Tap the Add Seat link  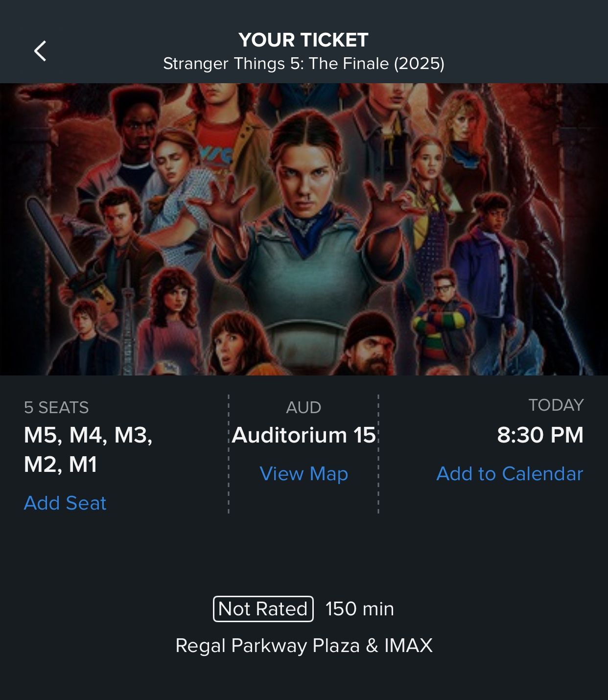click(65, 503)
